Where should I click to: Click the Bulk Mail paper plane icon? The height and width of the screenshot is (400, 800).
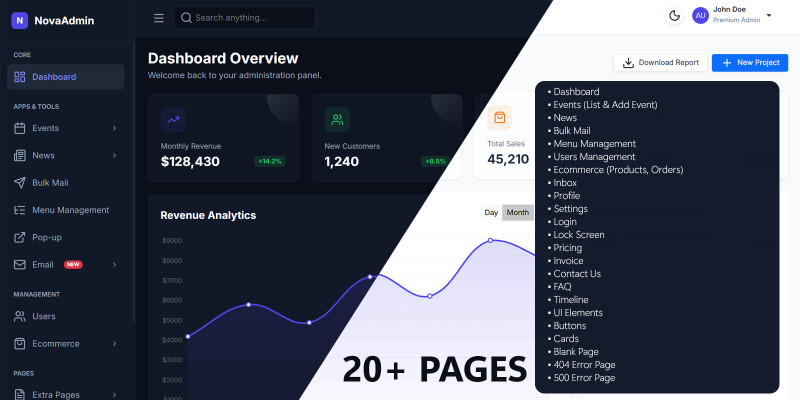pyautogui.click(x=20, y=183)
